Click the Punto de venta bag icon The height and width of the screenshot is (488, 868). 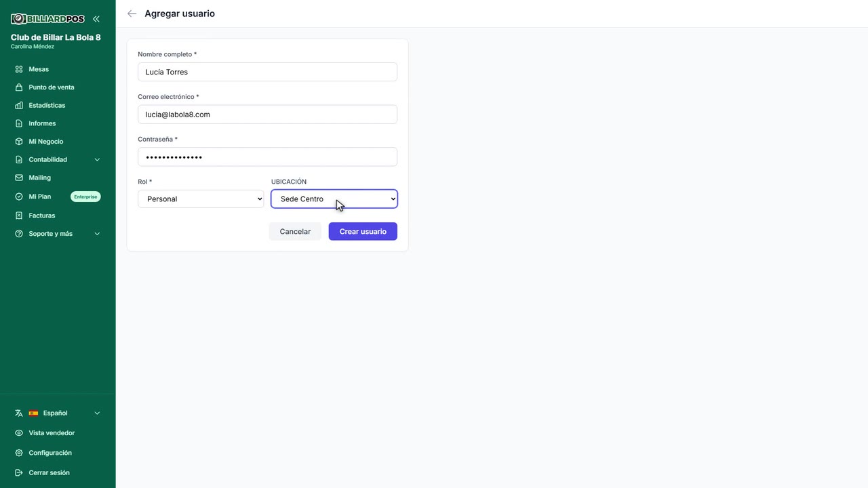[19, 87]
